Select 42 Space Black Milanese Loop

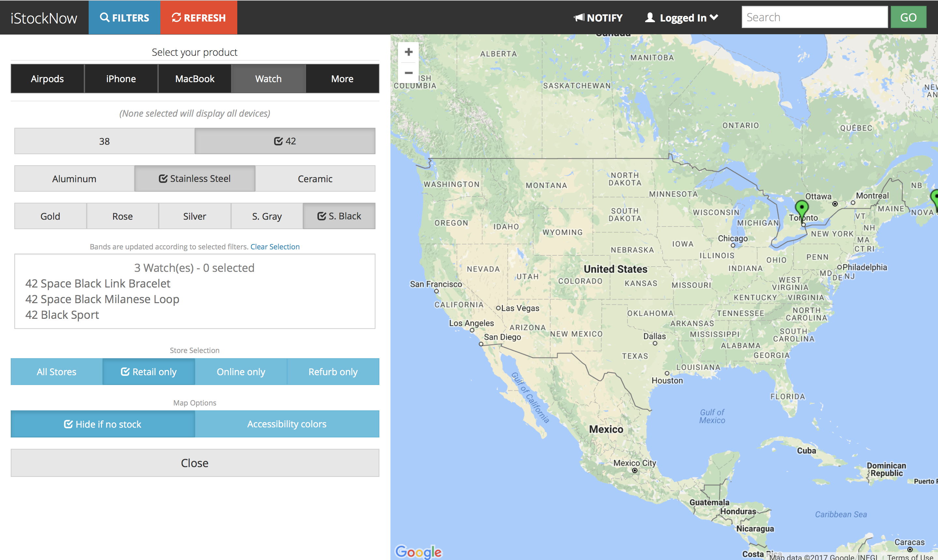tap(102, 299)
